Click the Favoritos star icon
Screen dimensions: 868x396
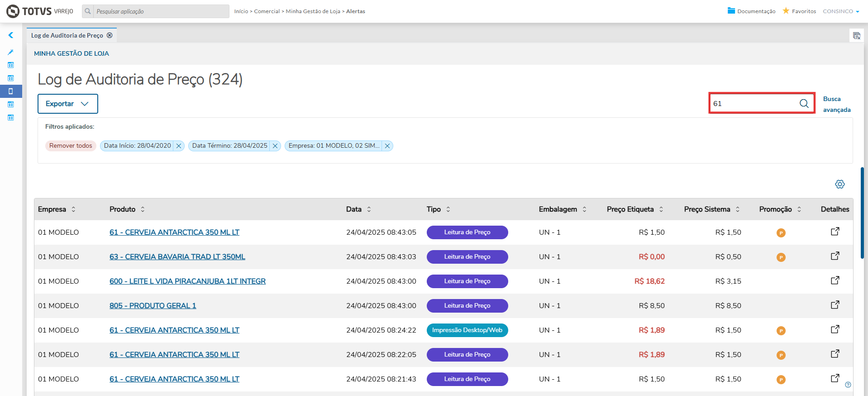tap(786, 11)
